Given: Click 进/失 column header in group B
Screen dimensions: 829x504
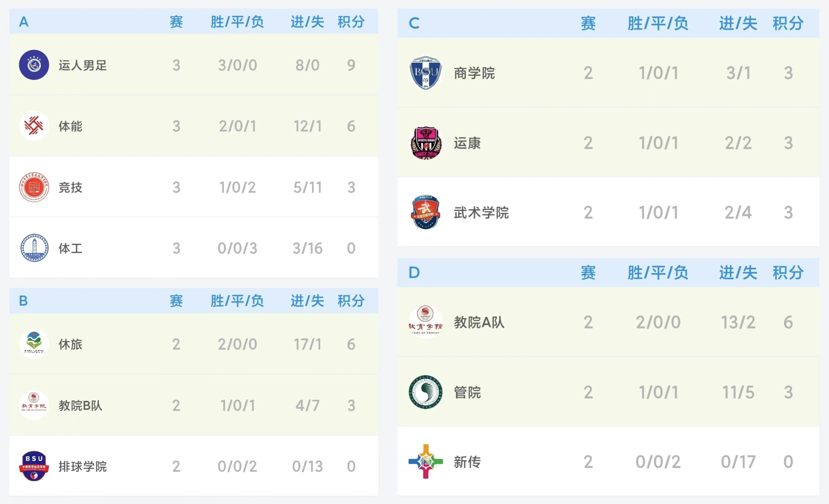Looking at the screenshot, I should (308, 301).
